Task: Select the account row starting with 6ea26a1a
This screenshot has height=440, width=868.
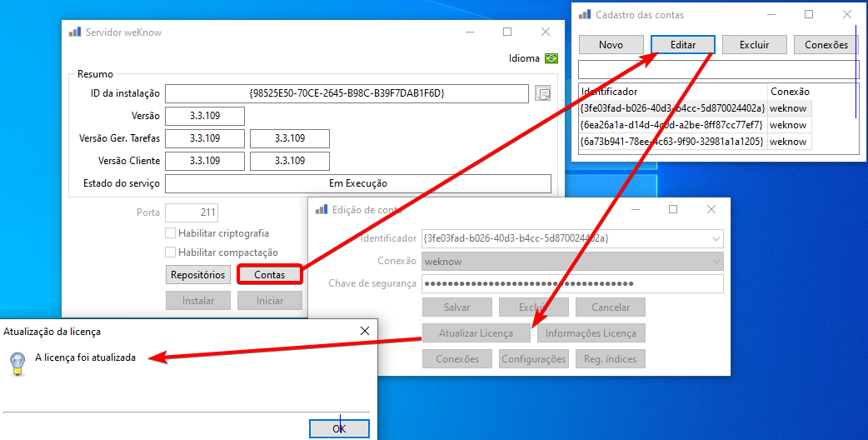Action: [x=696, y=125]
